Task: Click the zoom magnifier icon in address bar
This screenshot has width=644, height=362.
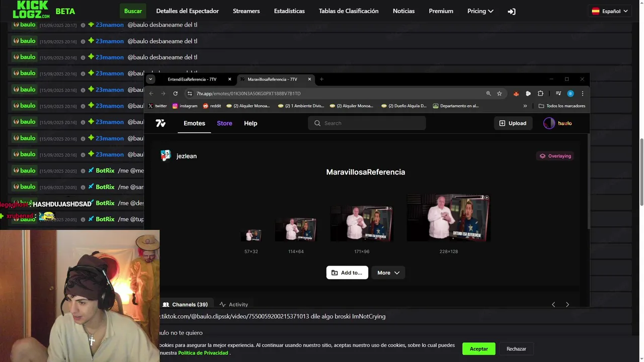Action: coord(489,94)
